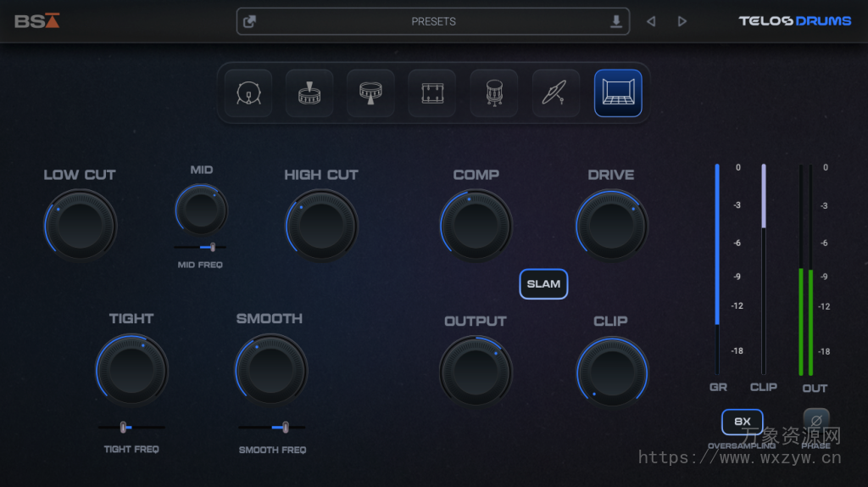Click the HIGH CUT label

(x=321, y=175)
